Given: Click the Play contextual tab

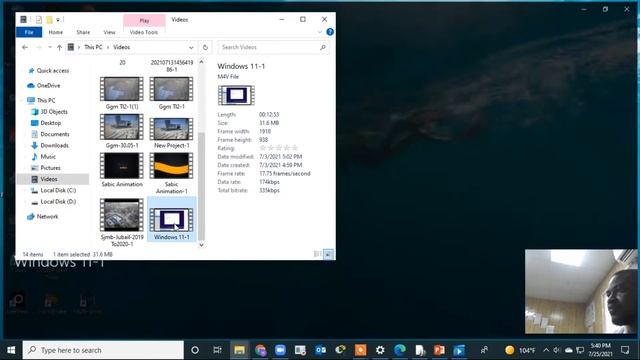Looking at the screenshot, I should tap(144, 20).
